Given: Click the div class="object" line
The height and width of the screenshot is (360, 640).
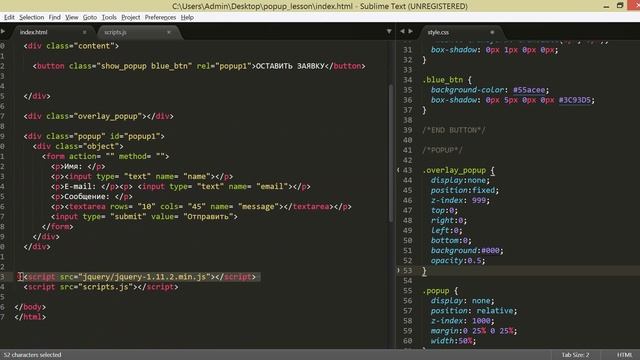Looking at the screenshot, I should tap(78, 147).
